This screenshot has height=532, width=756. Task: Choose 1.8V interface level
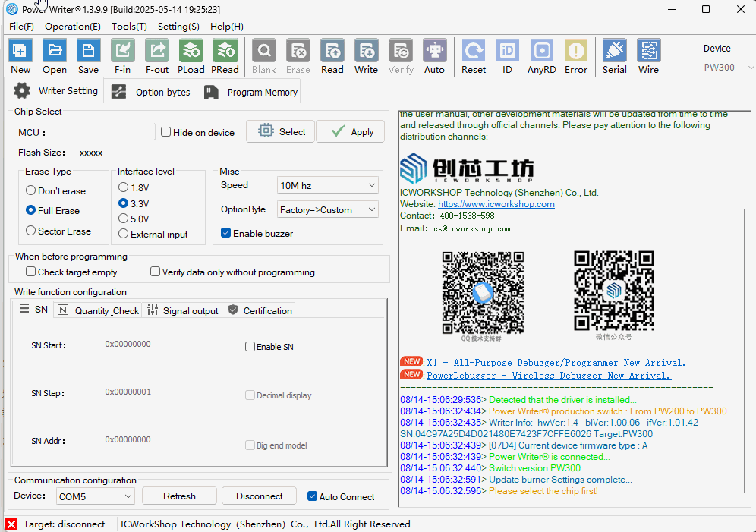(124, 187)
